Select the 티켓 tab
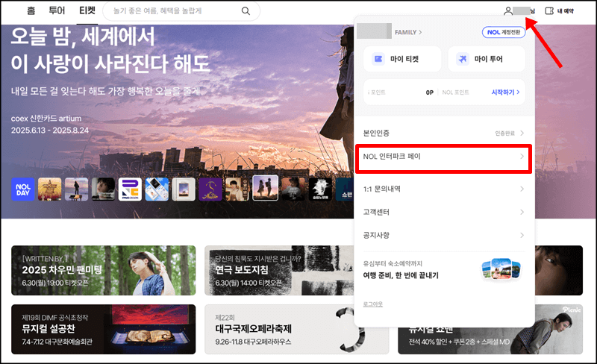The image size is (597, 364). (87, 10)
